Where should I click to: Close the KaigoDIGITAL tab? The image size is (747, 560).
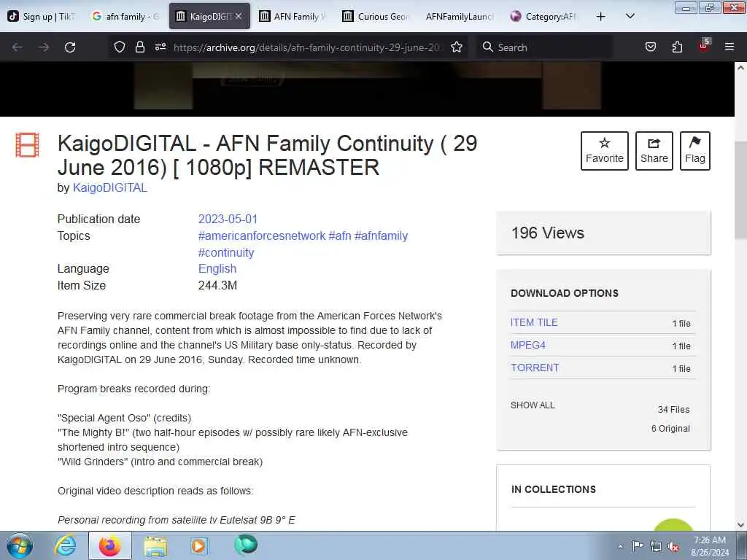pos(239,16)
